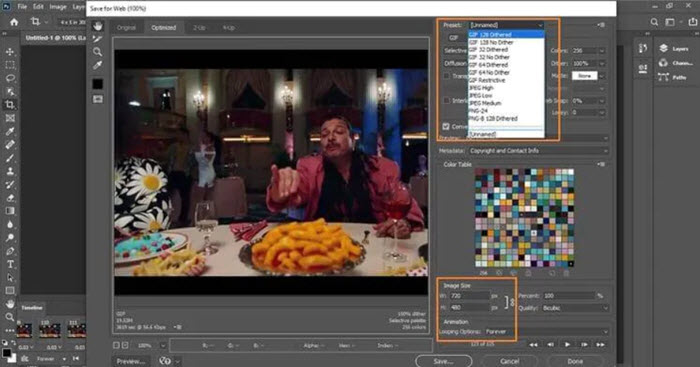
Task: Click the Percent field showing 100
Action: (x=569, y=296)
